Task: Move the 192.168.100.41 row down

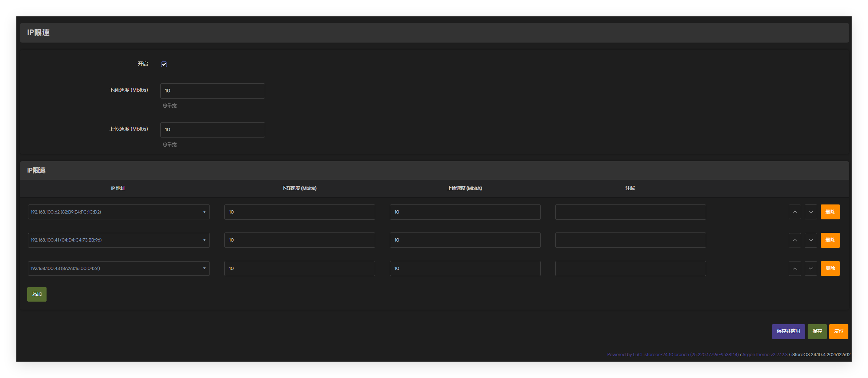Action: pos(811,240)
